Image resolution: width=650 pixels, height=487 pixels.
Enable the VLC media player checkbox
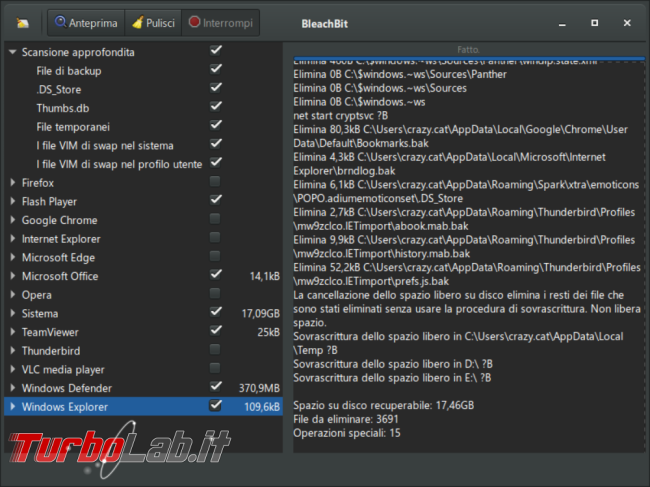coord(215,368)
